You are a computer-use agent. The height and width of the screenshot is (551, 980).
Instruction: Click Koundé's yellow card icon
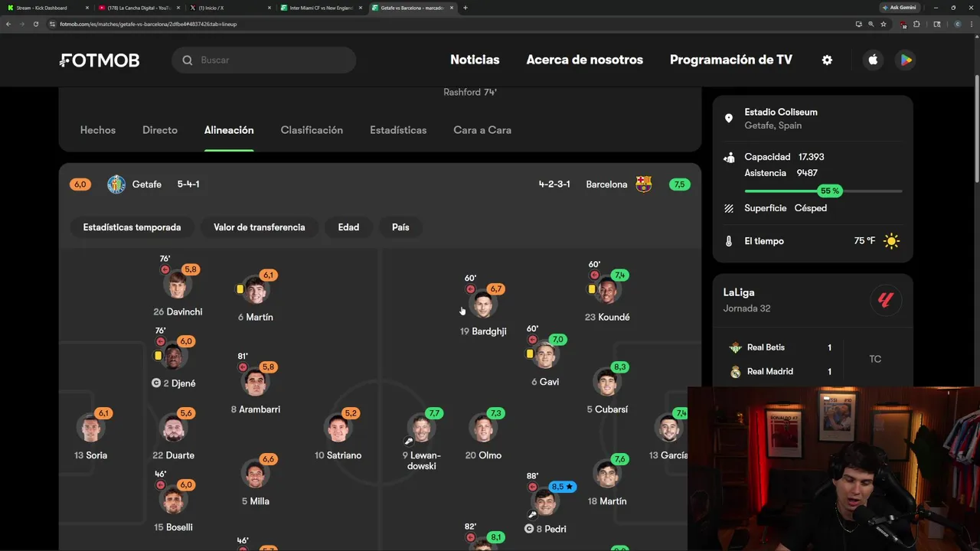click(592, 289)
